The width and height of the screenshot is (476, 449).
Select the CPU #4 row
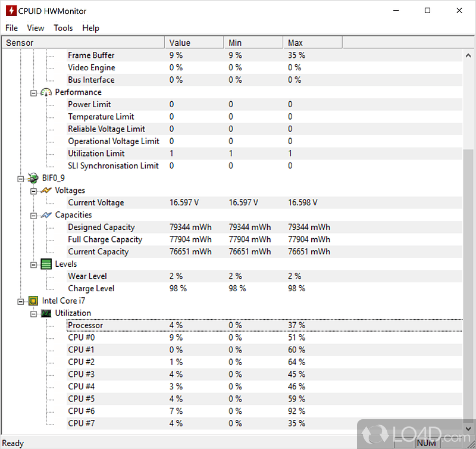tap(264, 386)
